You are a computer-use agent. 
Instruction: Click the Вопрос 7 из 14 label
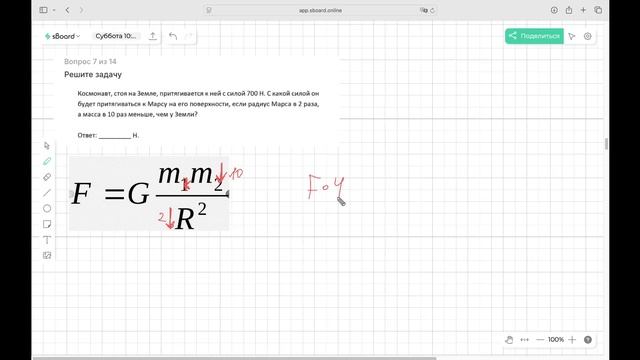(90, 62)
